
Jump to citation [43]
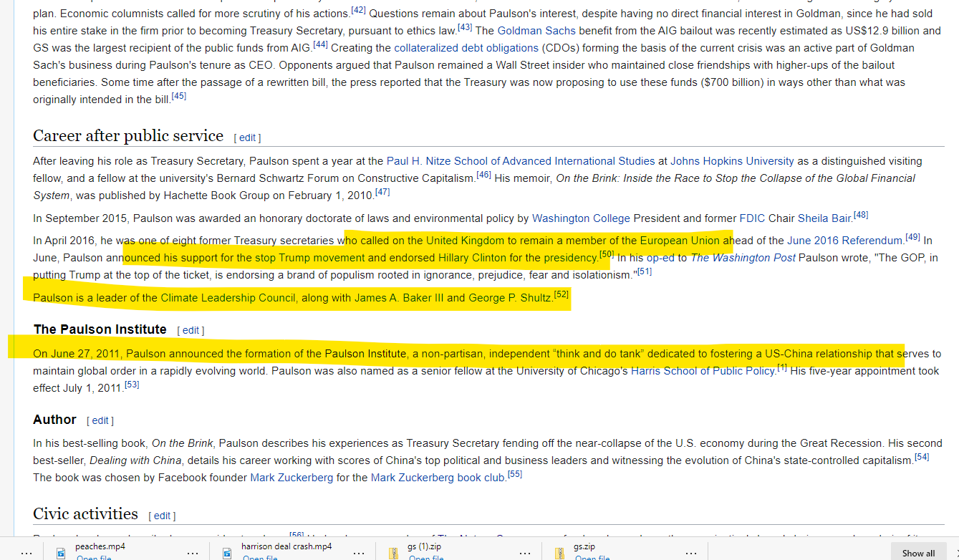click(465, 27)
